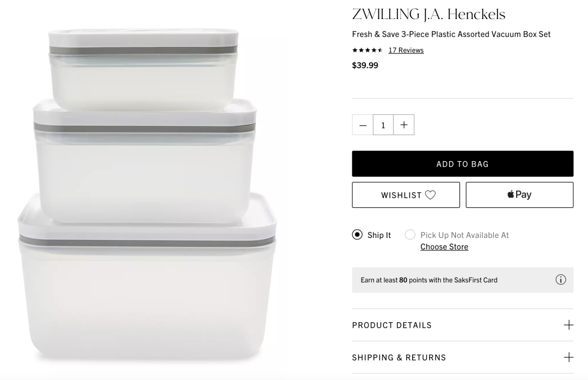Image resolution: width=588 pixels, height=380 pixels.
Task: Decrease quantity with the minus icon
Action: tap(363, 125)
